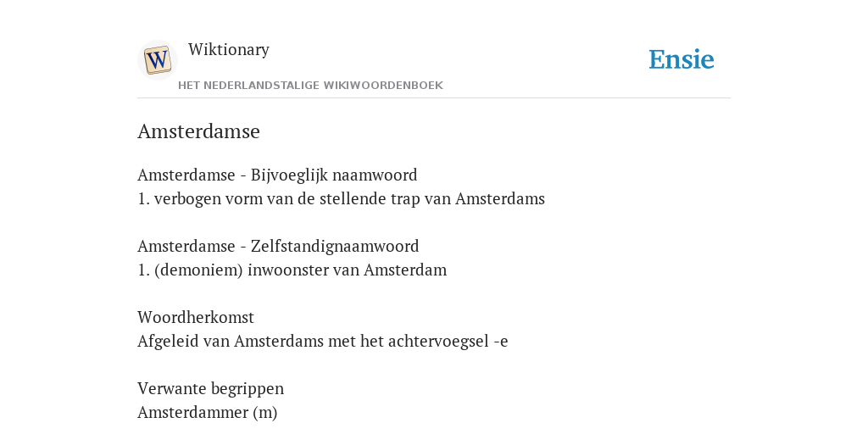The height and width of the screenshot is (434, 868).
Task: Click the Wiktionary source name
Action: click(x=229, y=49)
